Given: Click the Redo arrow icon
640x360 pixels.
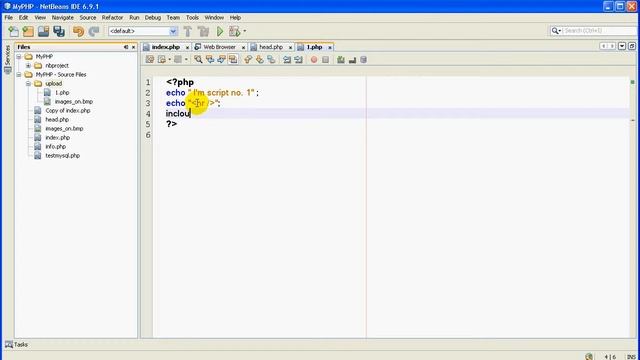Looking at the screenshot, I should pyautogui.click(x=94, y=31).
